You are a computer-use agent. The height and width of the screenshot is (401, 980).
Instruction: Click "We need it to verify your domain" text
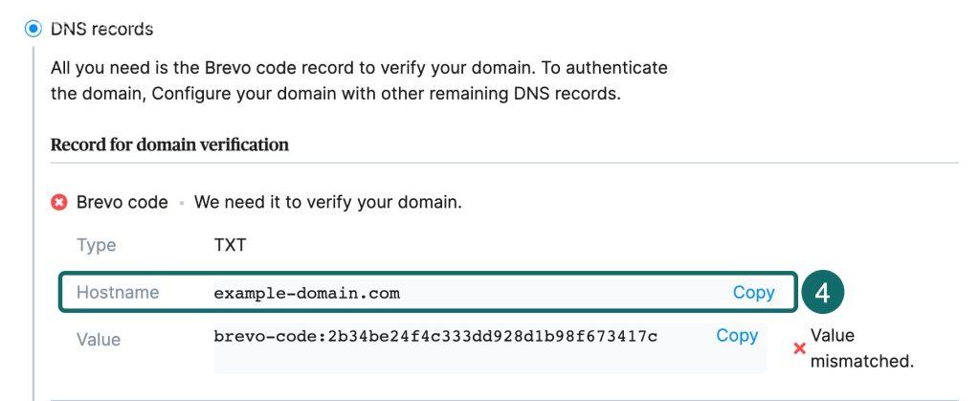(327, 203)
